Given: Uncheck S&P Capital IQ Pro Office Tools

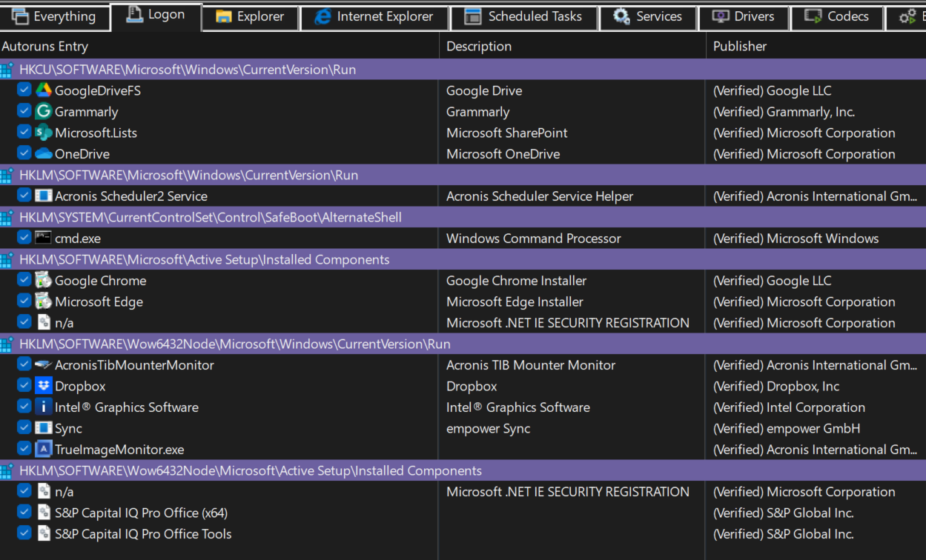Looking at the screenshot, I should 24,533.
